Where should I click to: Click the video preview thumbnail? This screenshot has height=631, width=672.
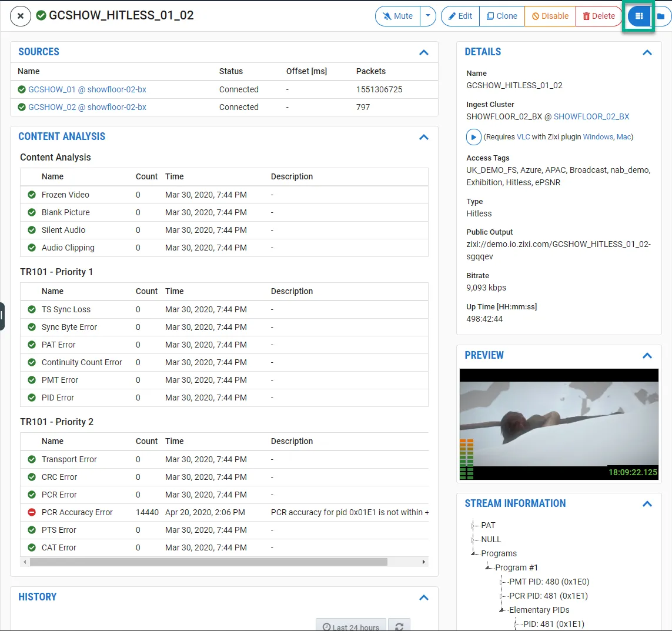point(559,423)
